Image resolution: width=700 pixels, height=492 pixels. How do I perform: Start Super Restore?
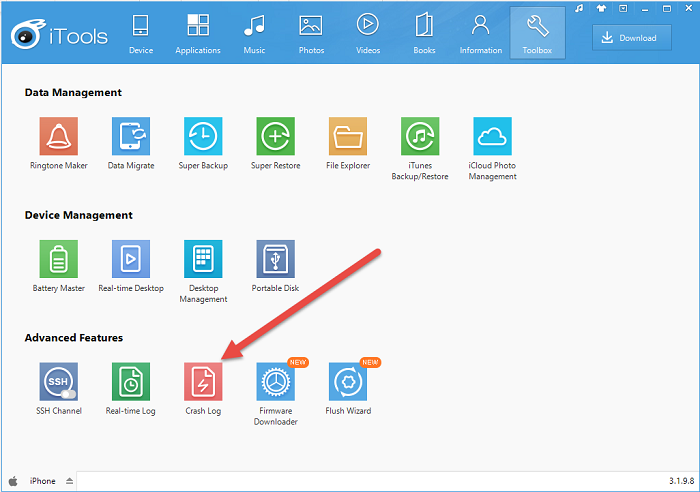click(x=275, y=136)
